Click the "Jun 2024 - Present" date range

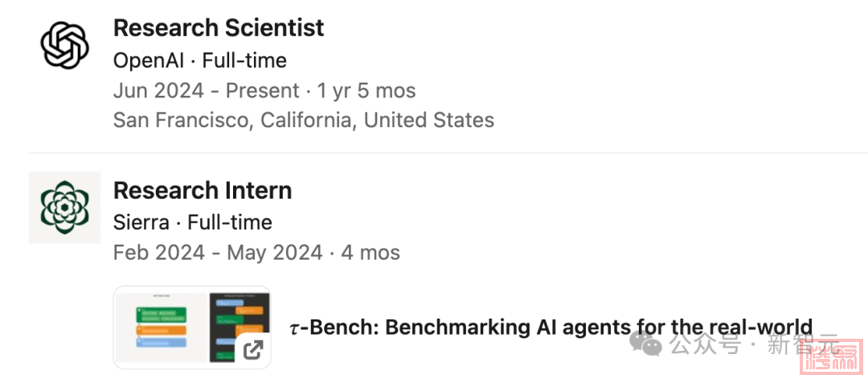206,91
